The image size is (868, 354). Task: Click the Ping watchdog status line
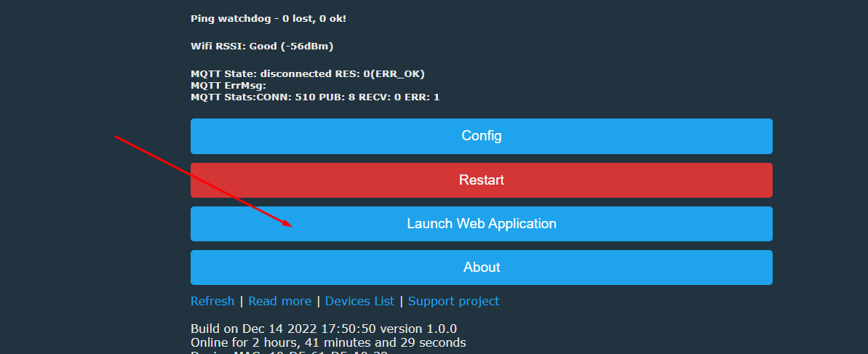[268, 19]
